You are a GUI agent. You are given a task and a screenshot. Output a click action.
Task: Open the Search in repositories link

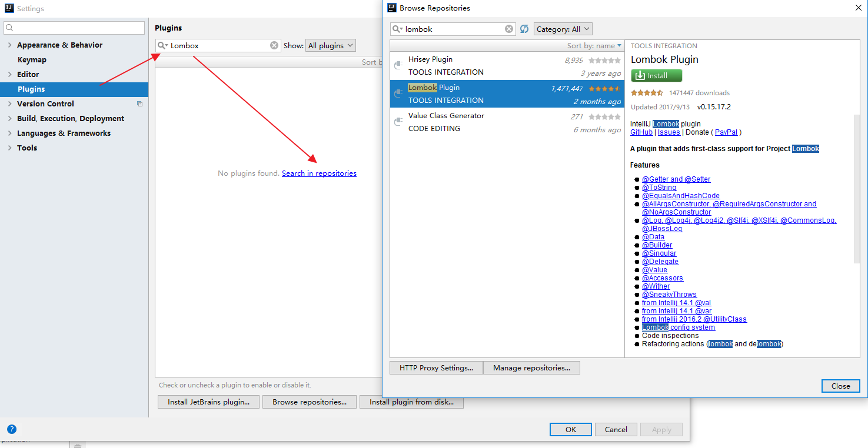(x=319, y=173)
